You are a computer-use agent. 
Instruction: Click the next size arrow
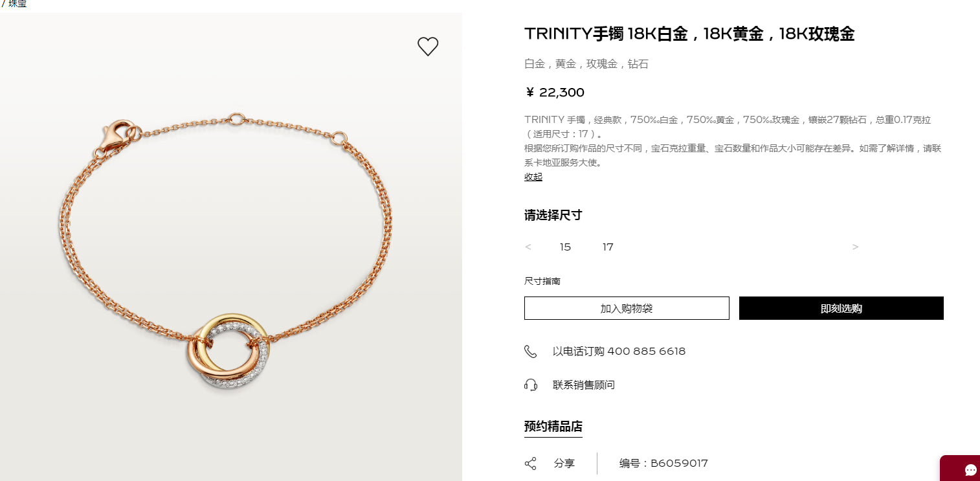pos(855,247)
